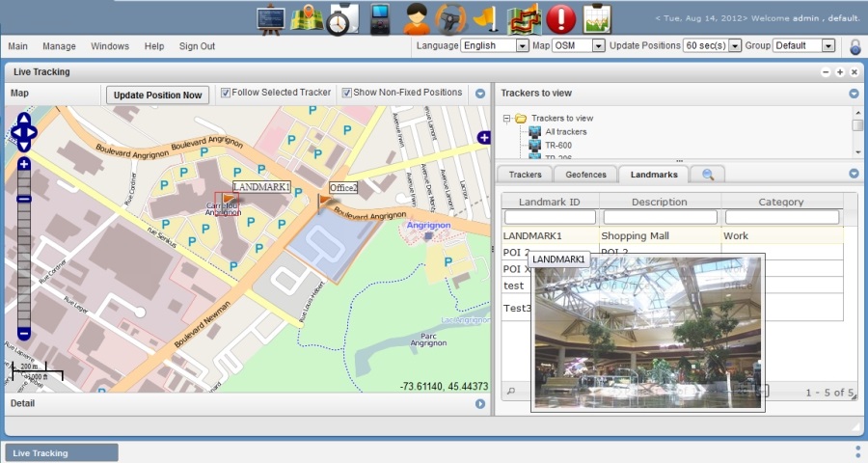Click Update Position Now button
Screen dimensions: 868x463
tap(157, 95)
